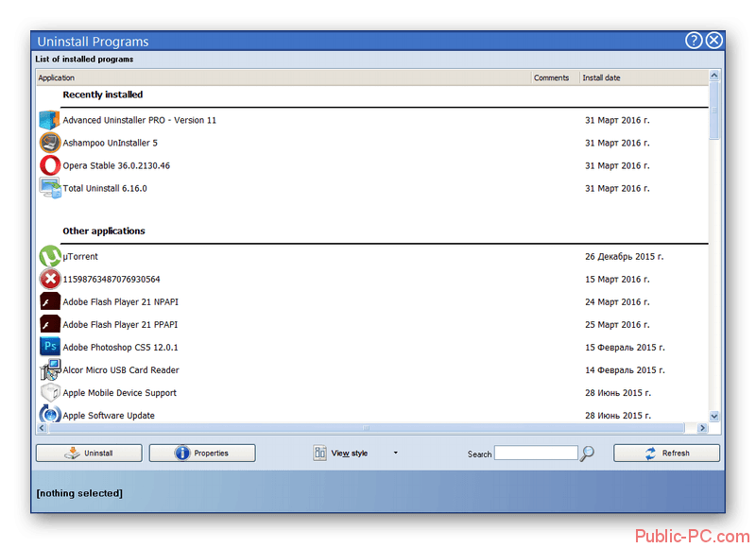This screenshot has width=756, height=548.
Task: Close the Uninstall Programs window
Action: (x=714, y=41)
